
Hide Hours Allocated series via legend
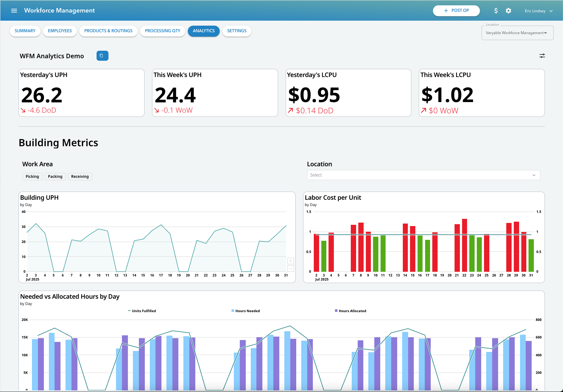click(350, 311)
